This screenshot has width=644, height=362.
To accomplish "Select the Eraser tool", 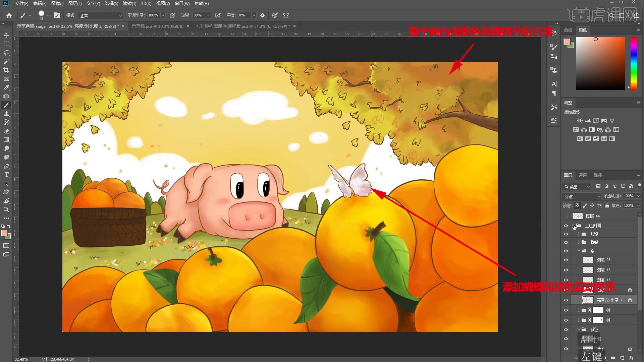I will point(6,131).
